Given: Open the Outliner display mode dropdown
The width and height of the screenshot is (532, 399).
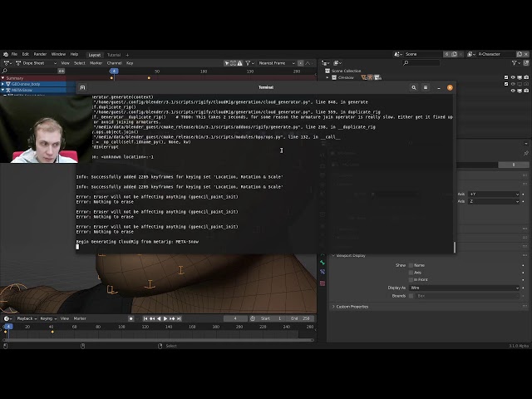Looking at the screenshot, I should coord(337,63).
